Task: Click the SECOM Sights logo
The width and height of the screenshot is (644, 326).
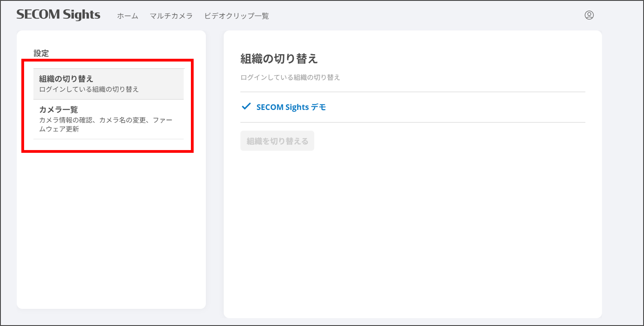Action: 58,14
